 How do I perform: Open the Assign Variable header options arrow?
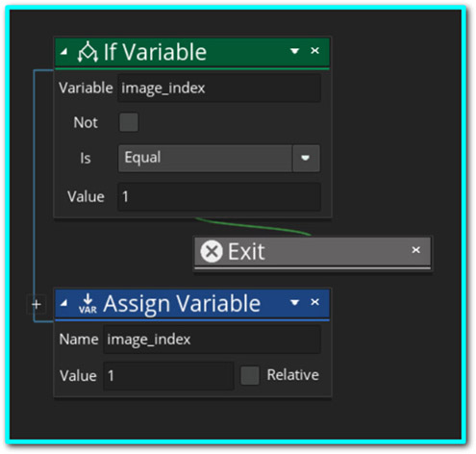[294, 302]
